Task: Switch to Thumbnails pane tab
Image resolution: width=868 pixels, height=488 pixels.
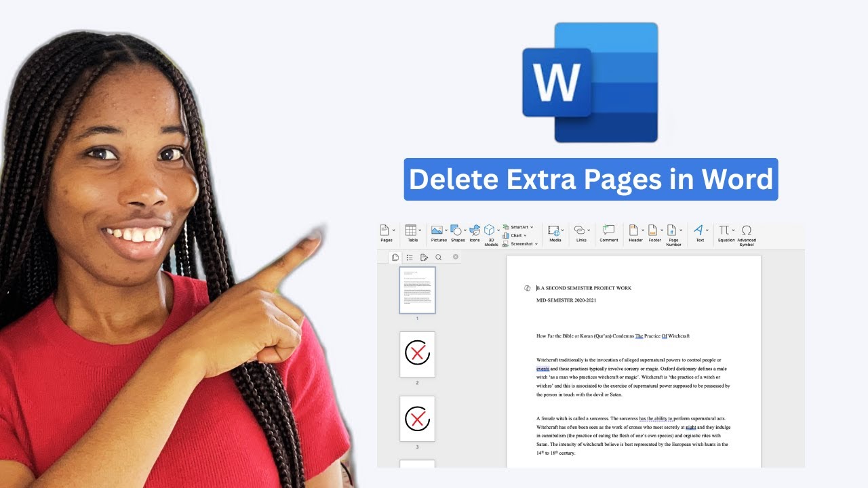Action: [x=395, y=258]
